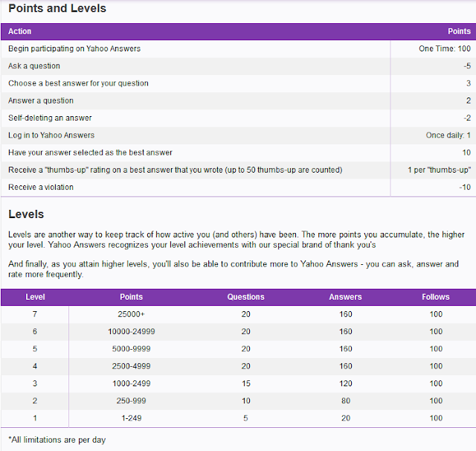Click the Answers column header
The width and height of the screenshot is (476, 451).
345,297
